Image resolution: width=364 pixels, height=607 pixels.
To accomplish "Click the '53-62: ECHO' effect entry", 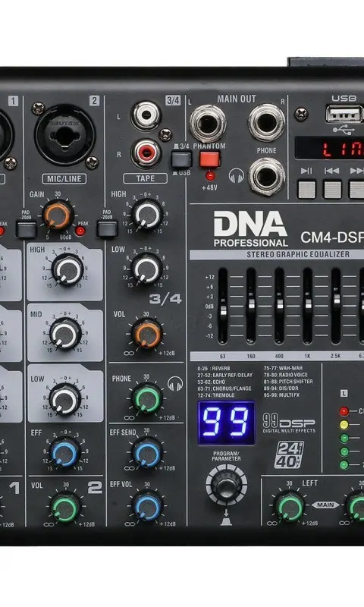I will [211, 382].
